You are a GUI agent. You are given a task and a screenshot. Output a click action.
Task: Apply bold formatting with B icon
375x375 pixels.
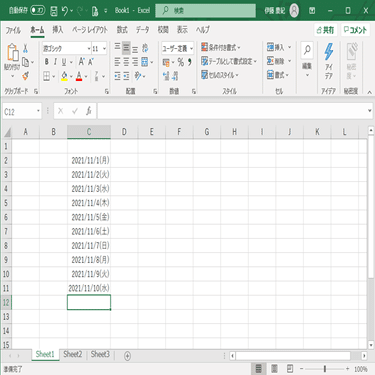(47, 62)
